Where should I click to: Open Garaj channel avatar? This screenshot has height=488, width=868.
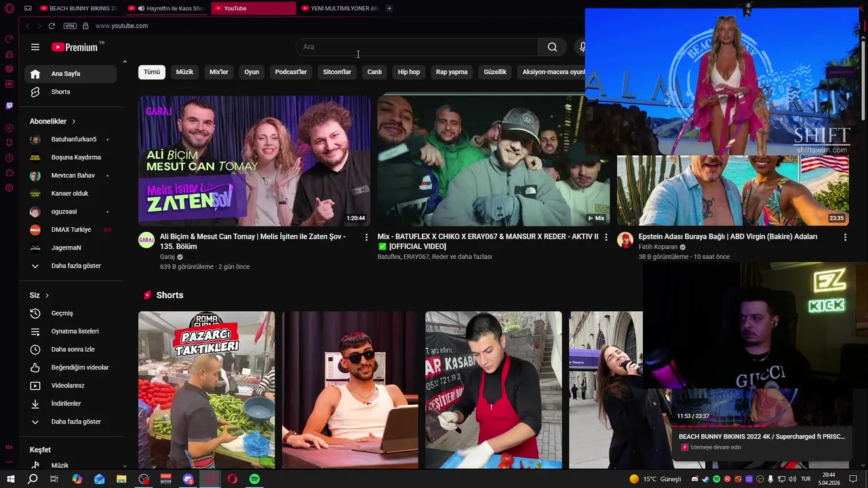click(x=146, y=240)
